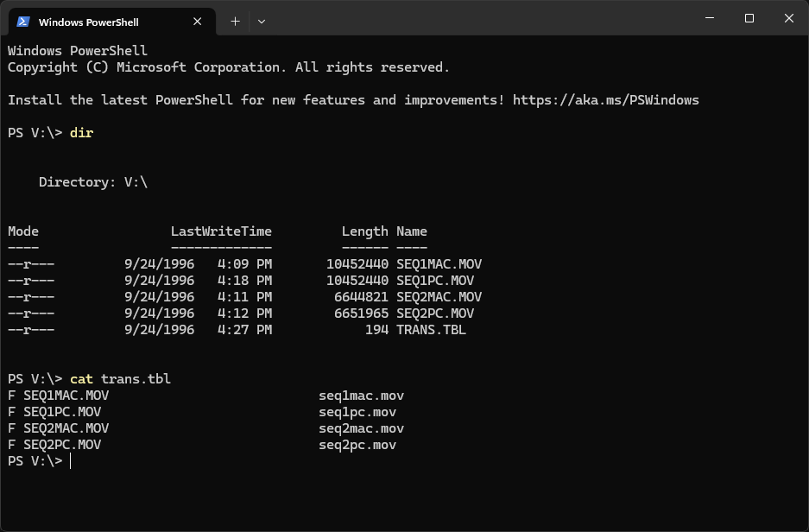
Task: Expand the new tab profile dropdown
Action: tap(262, 21)
